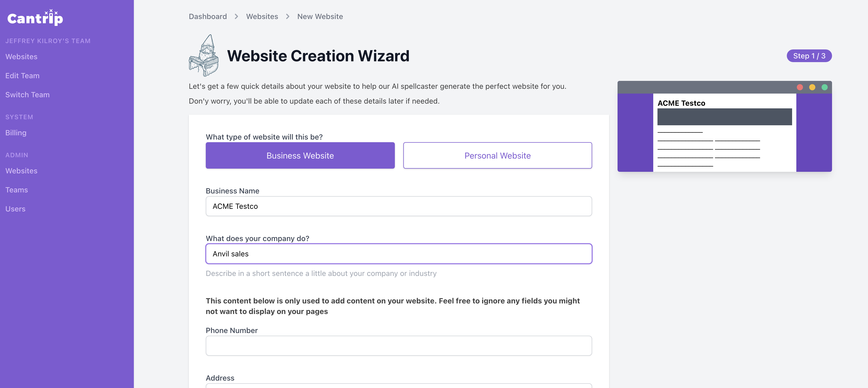Image resolution: width=868 pixels, height=388 pixels.
Task: Click chevron after Dashboard breadcrumb
Action: [236, 16]
